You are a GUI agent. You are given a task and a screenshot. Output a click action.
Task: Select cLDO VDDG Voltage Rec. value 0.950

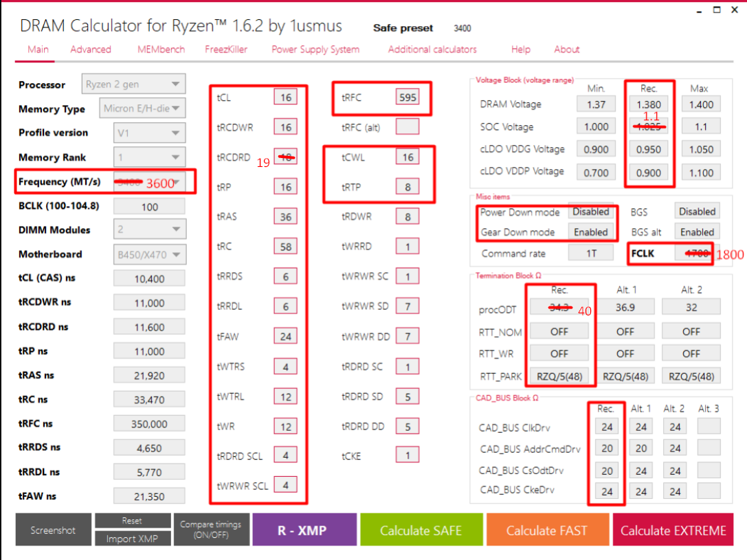[x=648, y=149]
